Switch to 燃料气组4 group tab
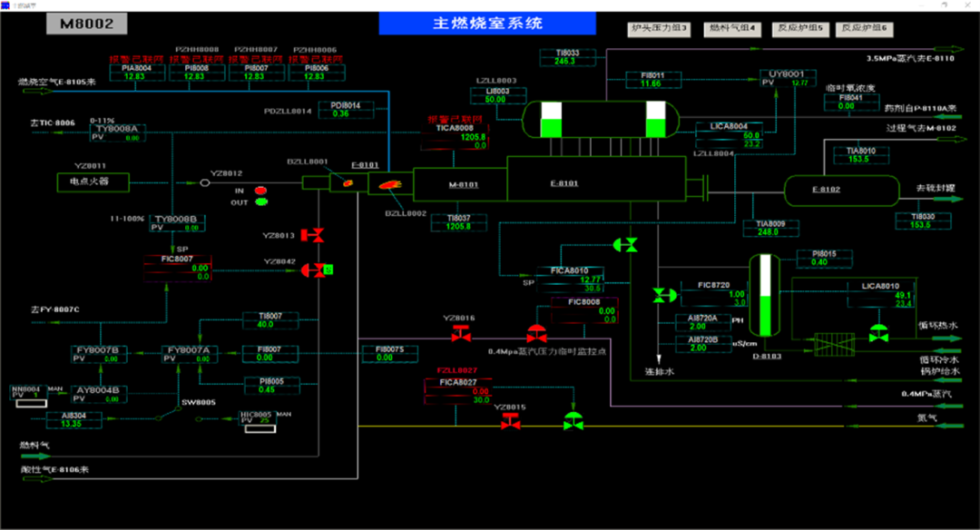The image size is (980, 530). click(x=731, y=29)
